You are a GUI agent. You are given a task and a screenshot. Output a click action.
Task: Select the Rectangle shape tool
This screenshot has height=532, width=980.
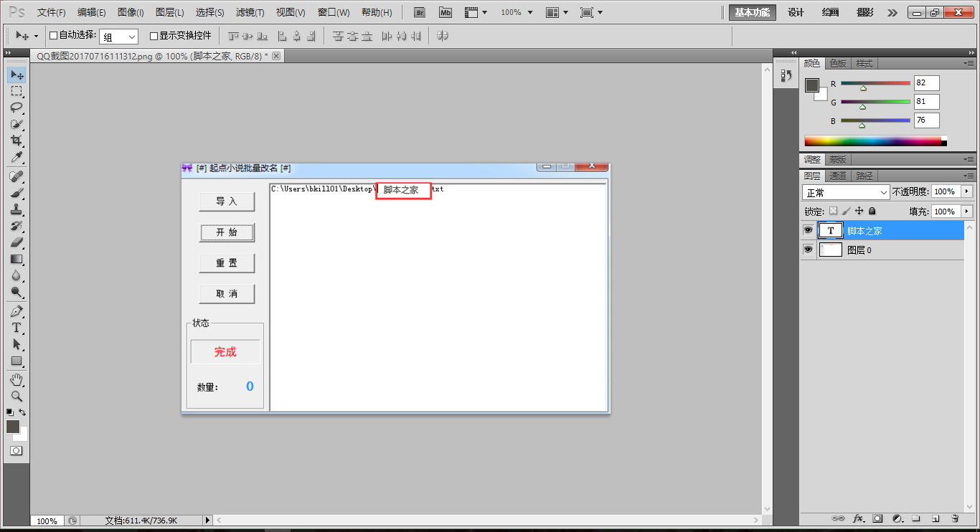17,361
